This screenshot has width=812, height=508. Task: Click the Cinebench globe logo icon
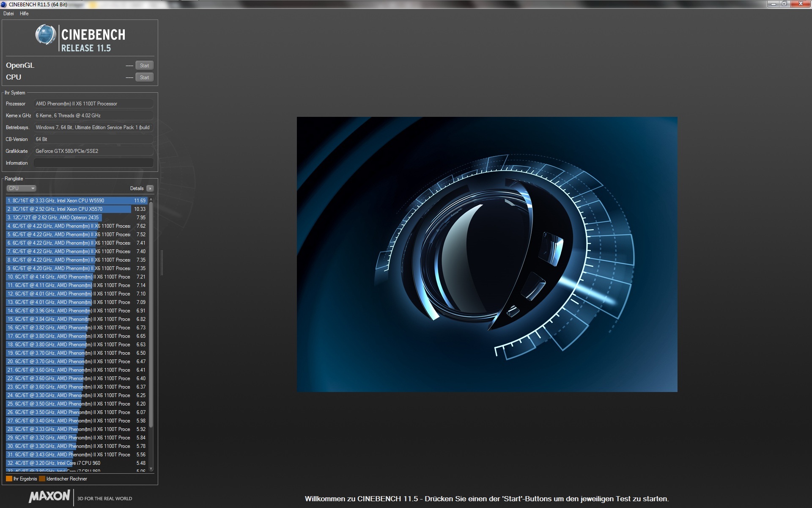point(45,35)
